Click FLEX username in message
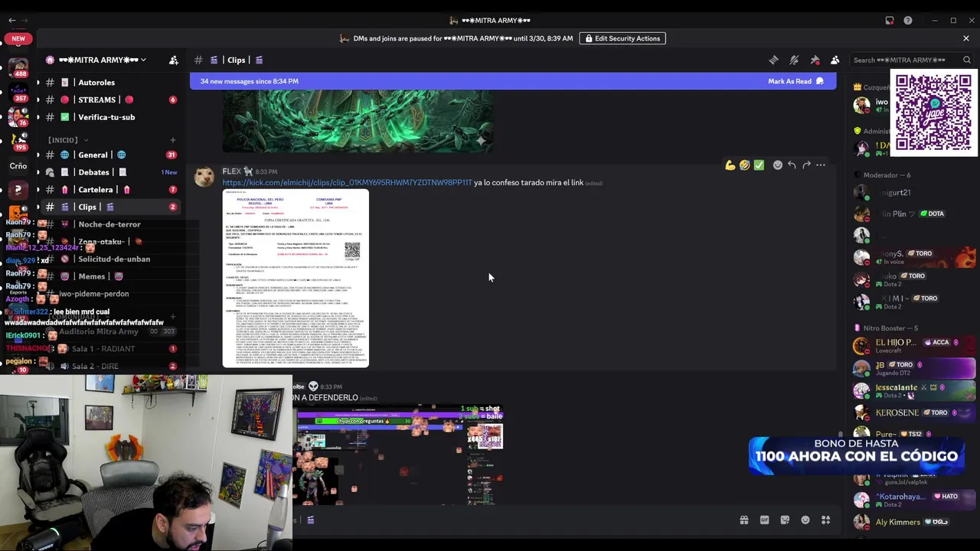The image size is (980, 551). (x=232, y=171)
